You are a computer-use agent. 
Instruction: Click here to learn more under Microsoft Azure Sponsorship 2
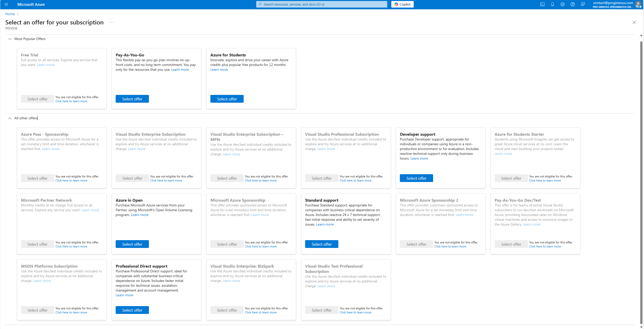[x=450, y=246]
